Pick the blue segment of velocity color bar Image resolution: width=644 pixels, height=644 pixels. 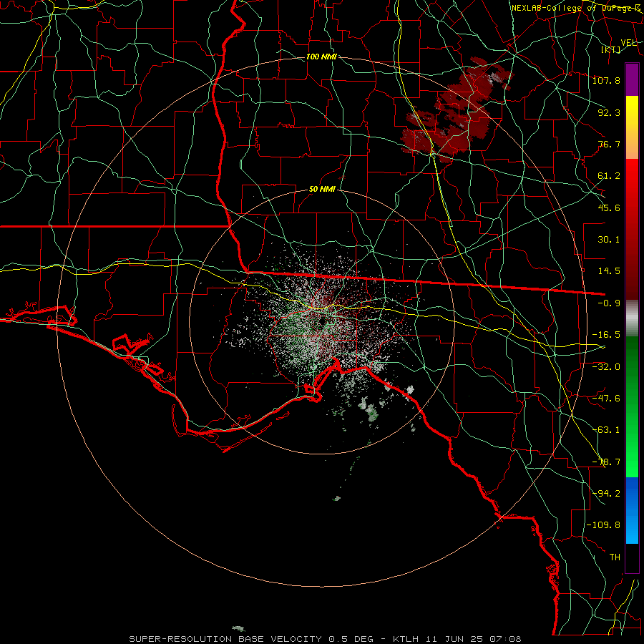click(632, 510)
